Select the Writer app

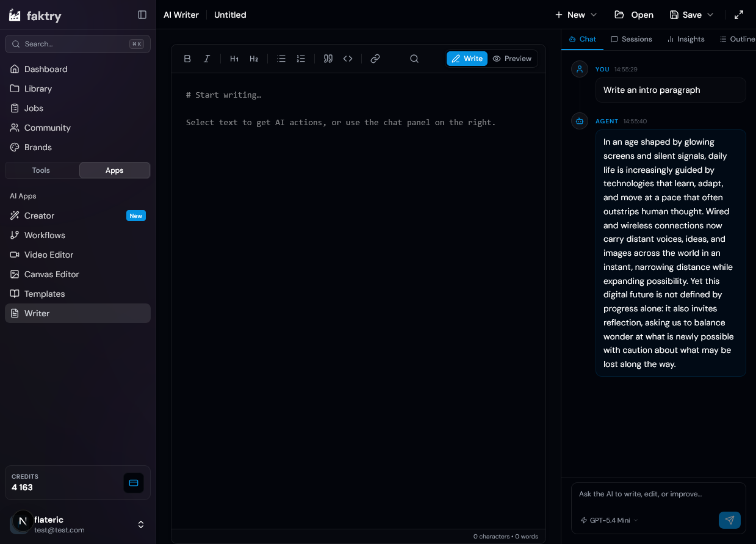click(77, 313)
